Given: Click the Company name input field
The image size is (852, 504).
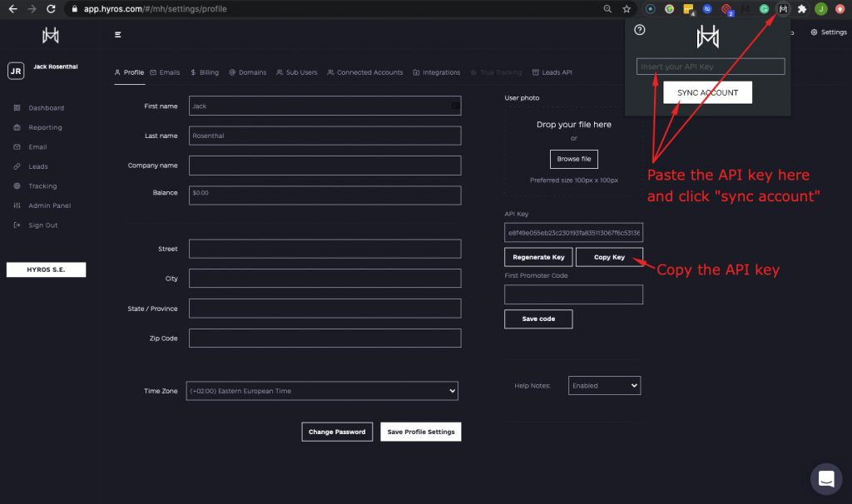Looking at the screenshot, I should [325, 166].
